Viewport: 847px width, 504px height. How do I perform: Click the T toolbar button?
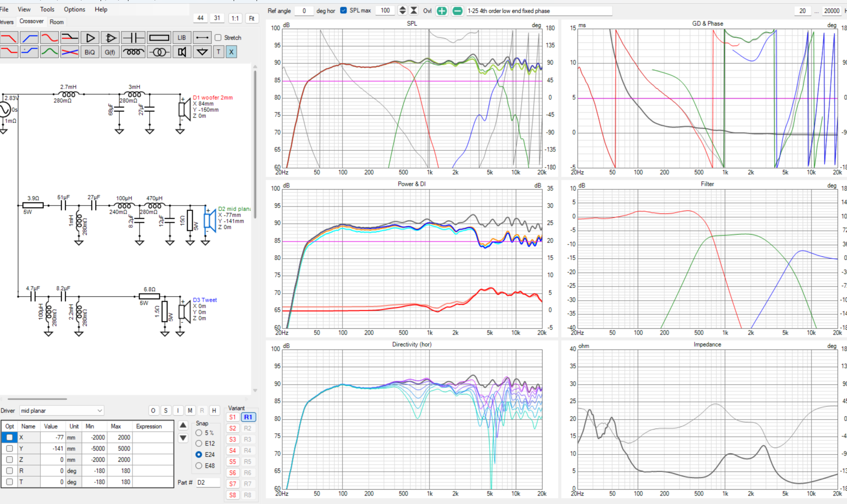pos(219,52)
